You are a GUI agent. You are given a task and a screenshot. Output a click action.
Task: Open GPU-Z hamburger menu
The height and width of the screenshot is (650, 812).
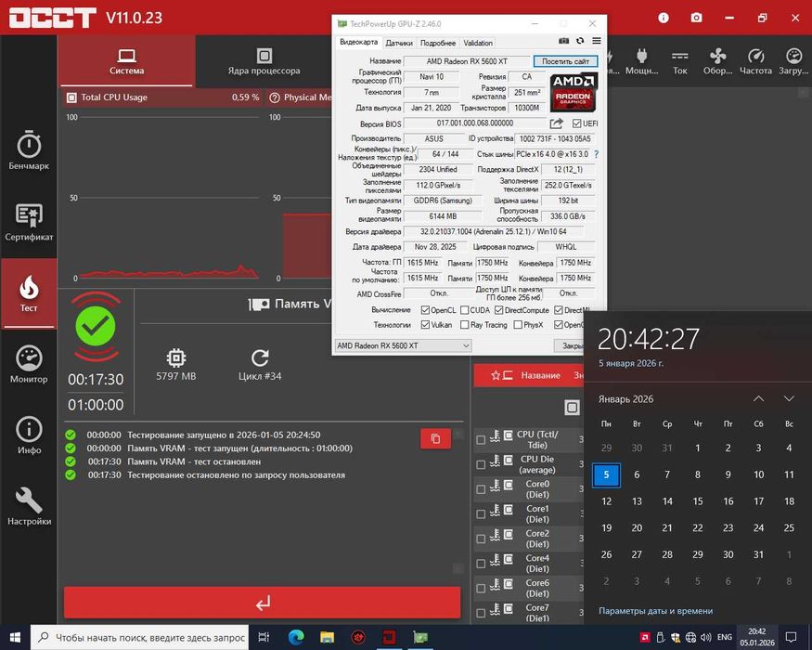point(597,41)
